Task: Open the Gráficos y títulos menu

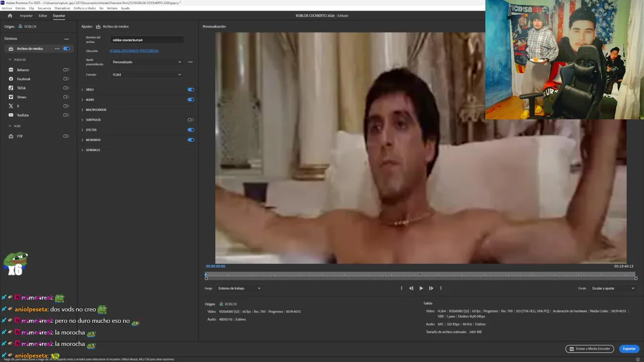Action: pyautogui.click(x=85, y=8)
